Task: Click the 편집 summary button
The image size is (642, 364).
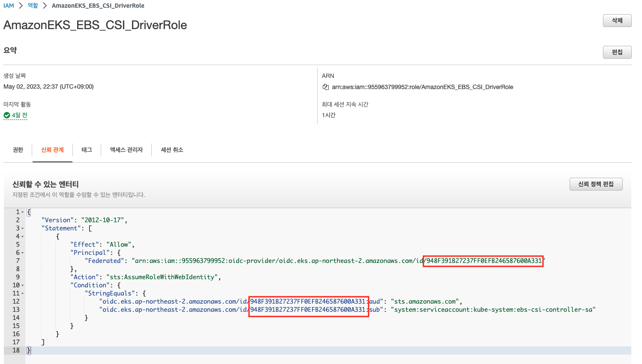Action: click(617, 52)
